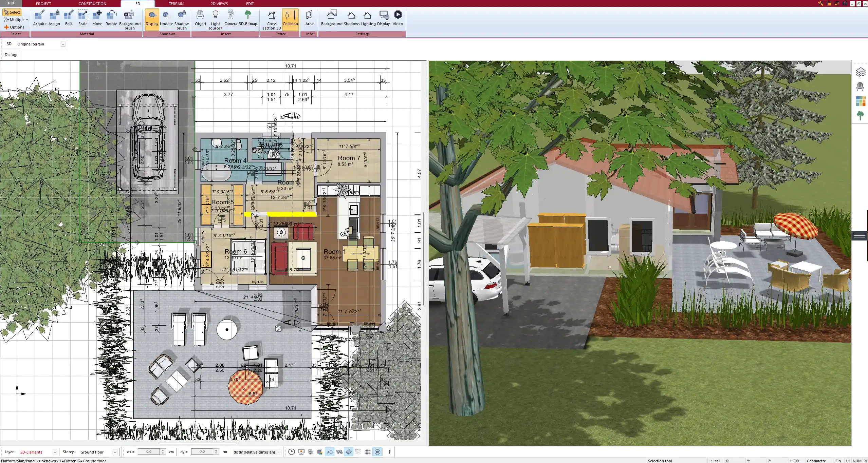
Task: Select the Collision tool in the Other group
Action: pos(290,19)
